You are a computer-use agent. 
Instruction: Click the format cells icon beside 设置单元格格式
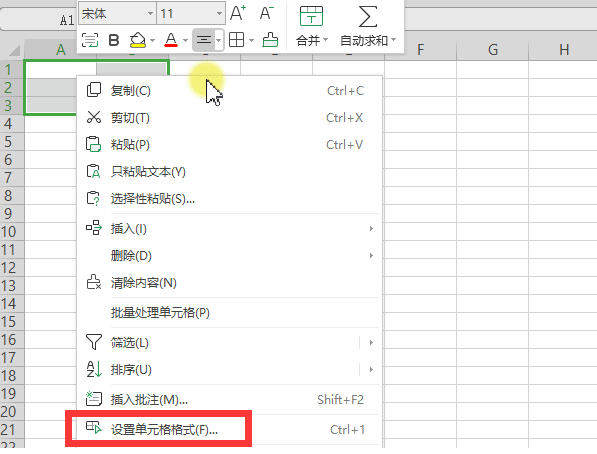click(94, 427)
